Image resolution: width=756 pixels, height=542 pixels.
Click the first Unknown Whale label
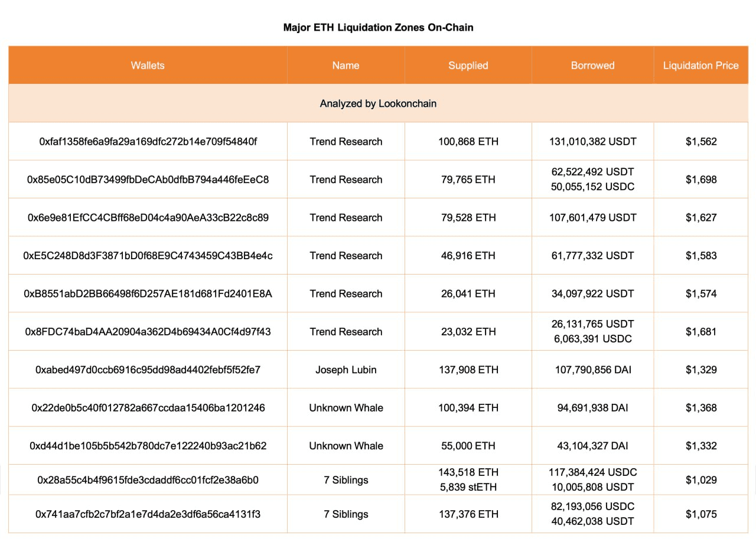coord(345,407)
